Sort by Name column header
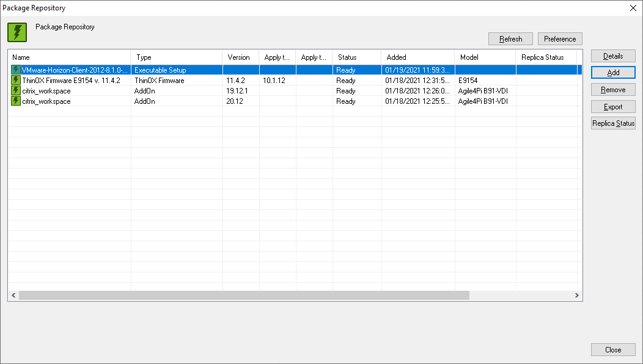The height and width of the screenshot is (364, 643). point(69,57)
